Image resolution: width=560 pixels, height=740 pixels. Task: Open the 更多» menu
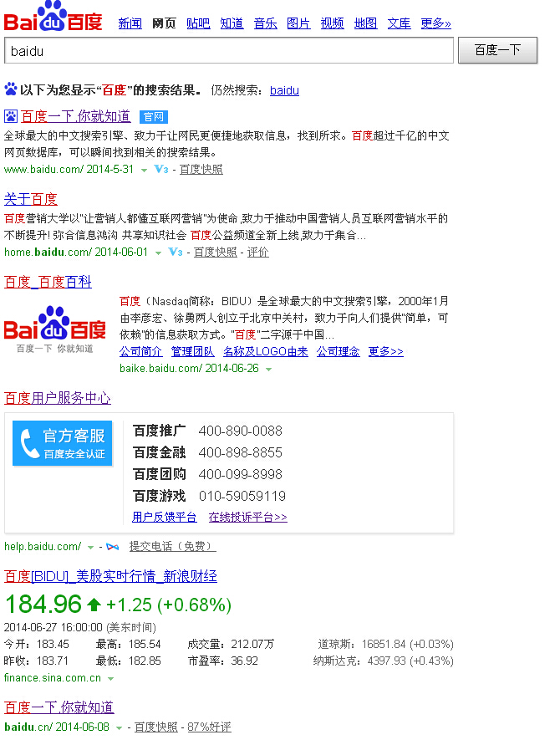click(x=436, y=23)
